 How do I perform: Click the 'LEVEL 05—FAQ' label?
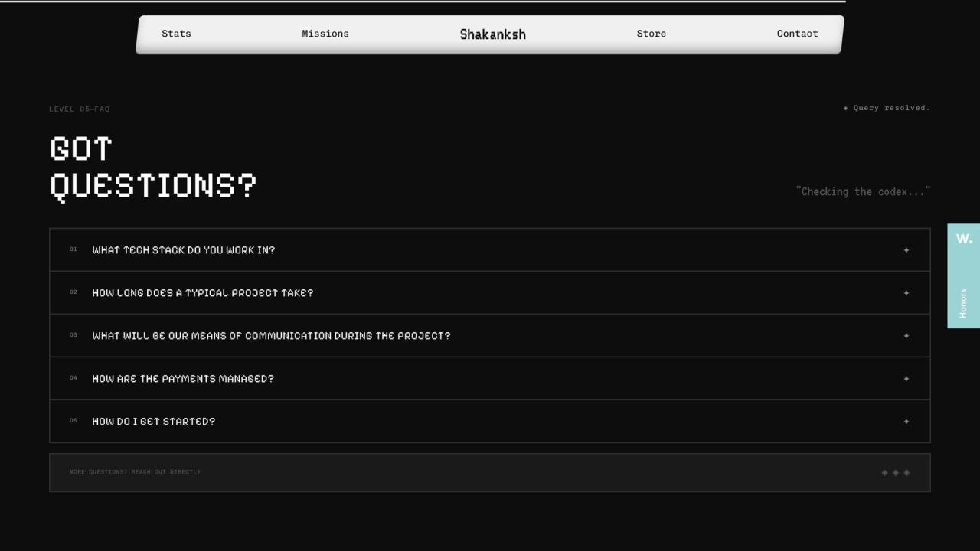pos(80,109)
